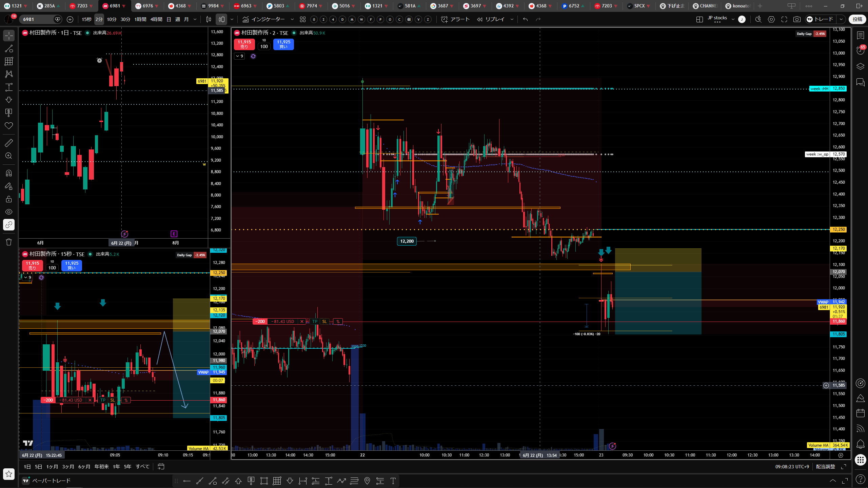Open the layout selection grid icon
The width and height of the screenshot is (868, 488).
pyautogui.click(x=699, y=19)
